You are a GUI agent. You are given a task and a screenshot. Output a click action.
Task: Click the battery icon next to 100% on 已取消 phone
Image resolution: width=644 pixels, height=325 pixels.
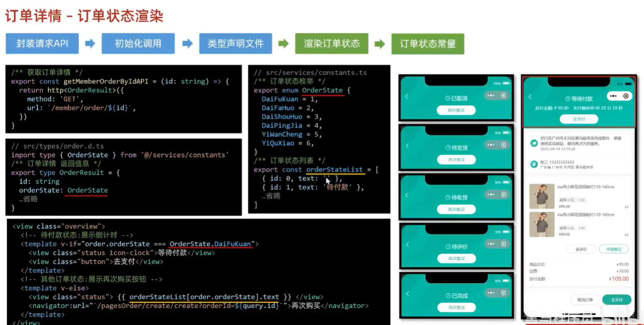(506, 83)
